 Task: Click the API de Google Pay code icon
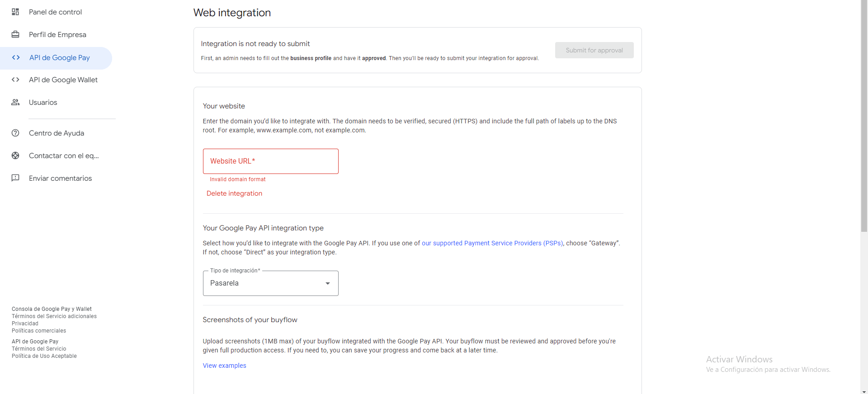[16, 57]
